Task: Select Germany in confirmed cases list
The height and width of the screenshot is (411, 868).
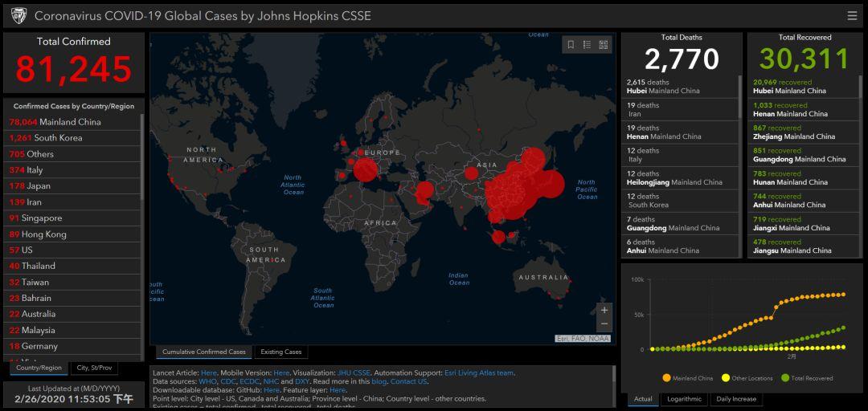Action: (x=73, y=346)
